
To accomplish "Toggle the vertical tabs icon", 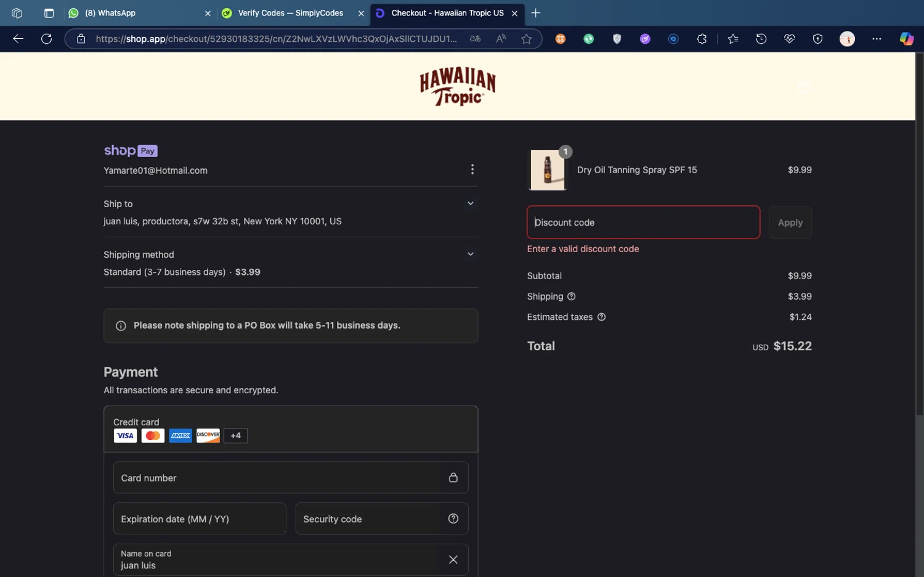I will (x=49, y=13).
